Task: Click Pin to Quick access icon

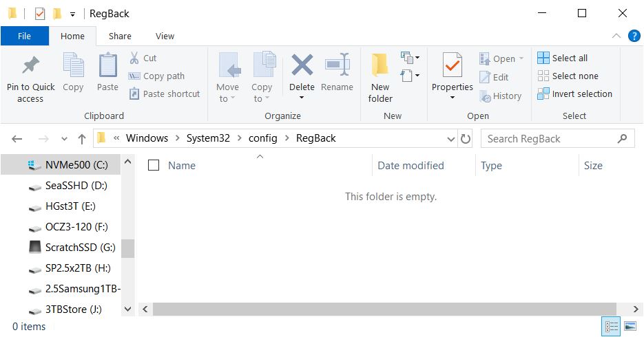Action: click(x=30, y=65)
